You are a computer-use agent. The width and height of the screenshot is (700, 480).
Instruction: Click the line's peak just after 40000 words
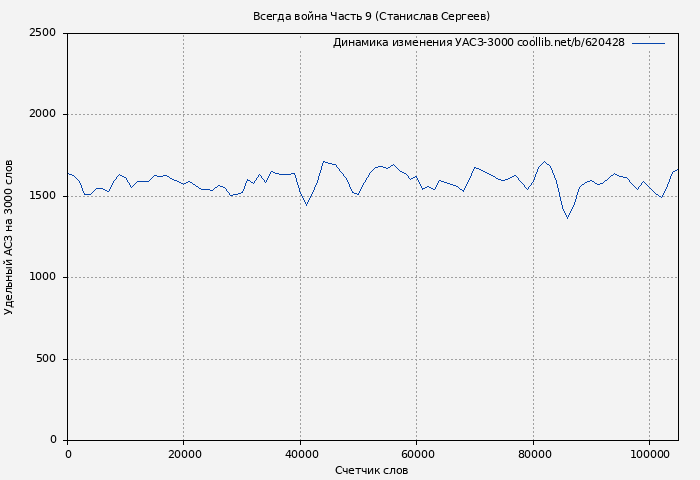324,161
